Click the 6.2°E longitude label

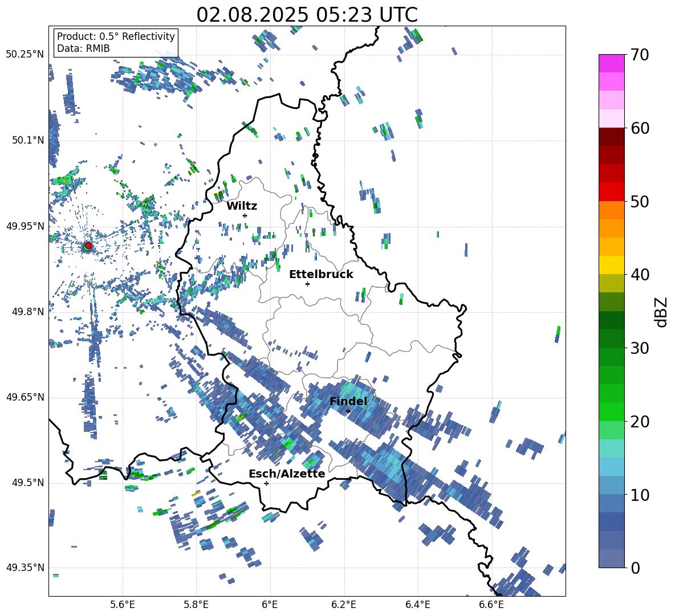click(x=344, y=605)
